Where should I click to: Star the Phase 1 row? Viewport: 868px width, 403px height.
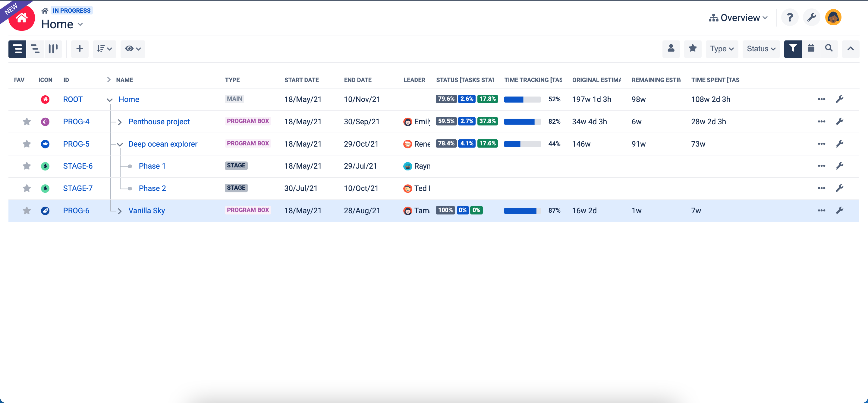[x=27, y=166]
